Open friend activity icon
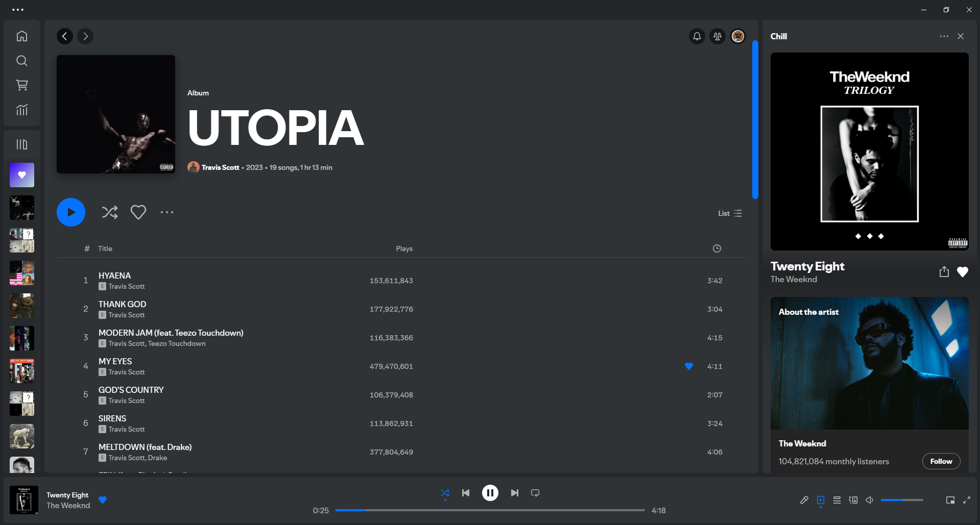980x525 pixels. point(718,36)
